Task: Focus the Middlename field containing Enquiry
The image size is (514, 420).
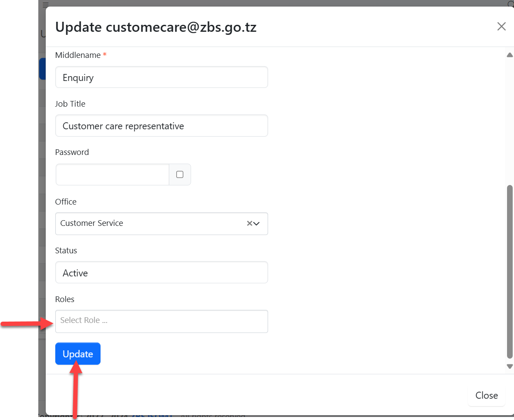Action: [161, 77]
